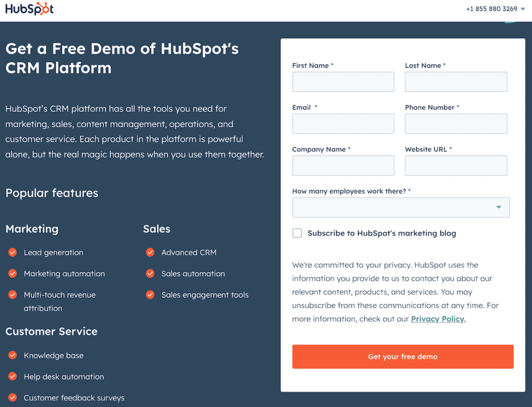Click the Company Name text box
This screenshot has width=532, height=407.
pos(343,165)
